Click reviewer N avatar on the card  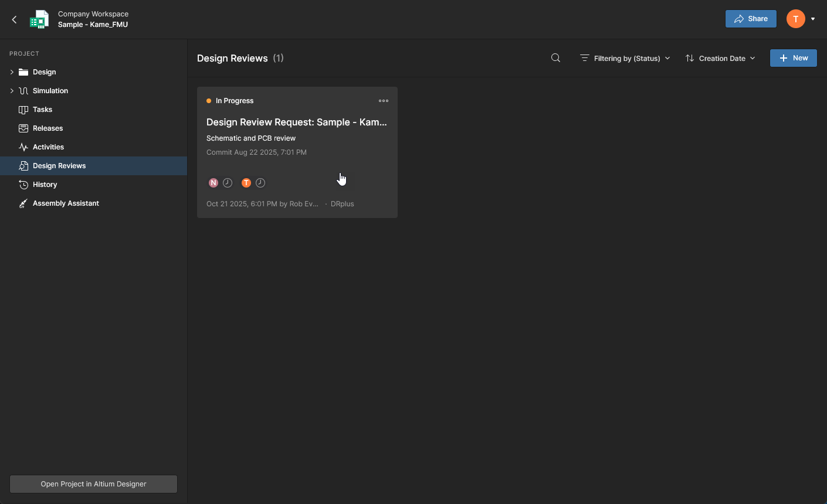(213, 183)
